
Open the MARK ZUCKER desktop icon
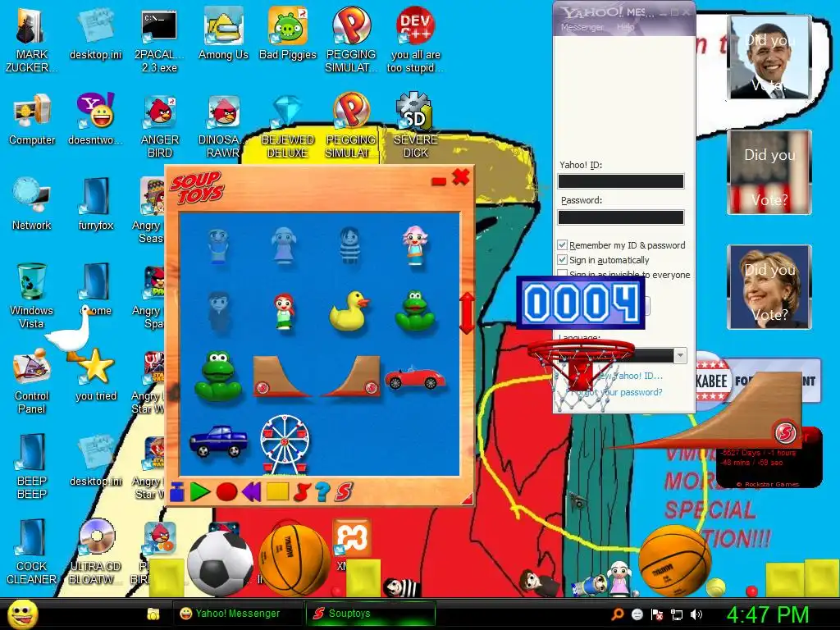click(x=31, y=42)
